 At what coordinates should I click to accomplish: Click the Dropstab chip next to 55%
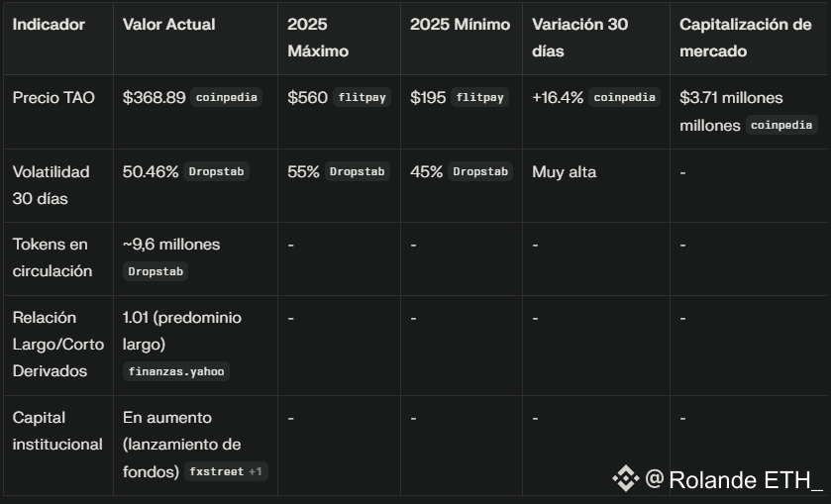pyautogui.click(x=358, y=172)
